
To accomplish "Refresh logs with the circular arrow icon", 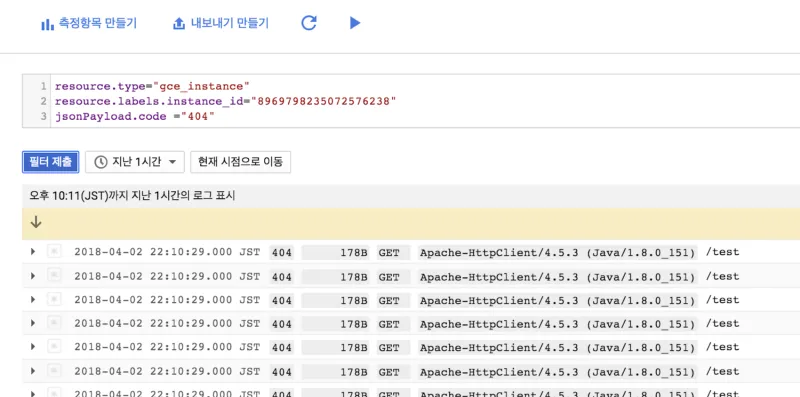I will (309, 22).
